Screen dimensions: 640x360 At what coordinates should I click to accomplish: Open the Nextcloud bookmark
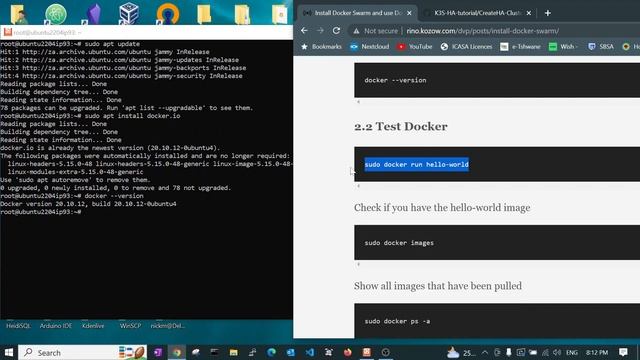point(369,47)
